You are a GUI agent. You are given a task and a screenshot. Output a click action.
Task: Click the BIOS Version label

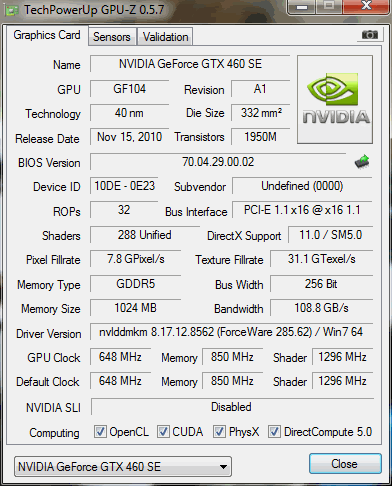coord(49,163)
